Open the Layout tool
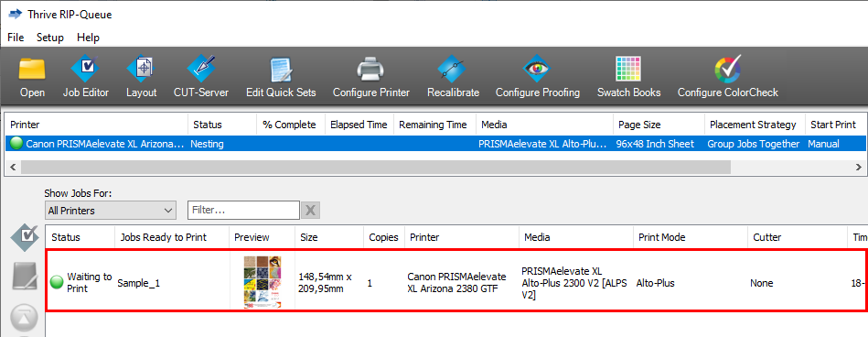Image resolution: width=868 pixels, height=337 pixels. click(141, 77)
